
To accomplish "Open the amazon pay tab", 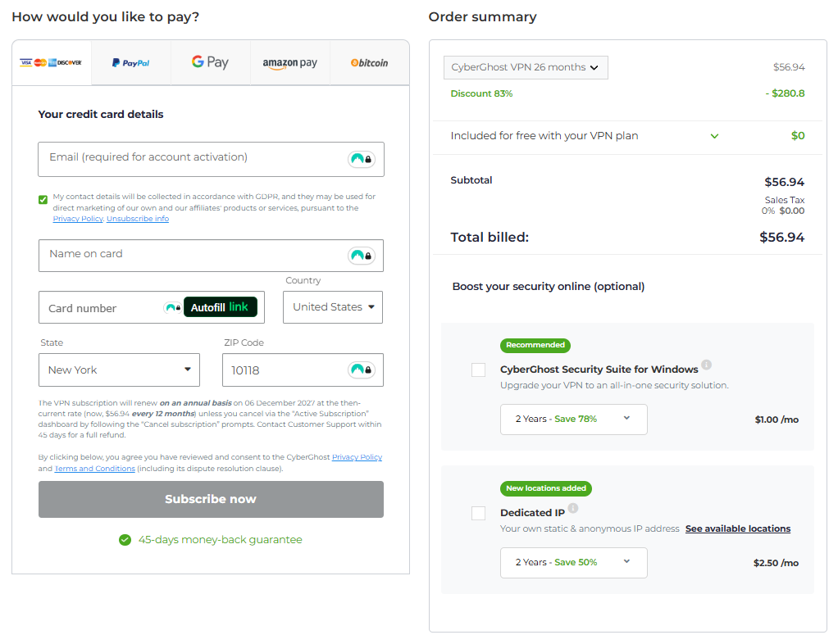I will 289,62.
